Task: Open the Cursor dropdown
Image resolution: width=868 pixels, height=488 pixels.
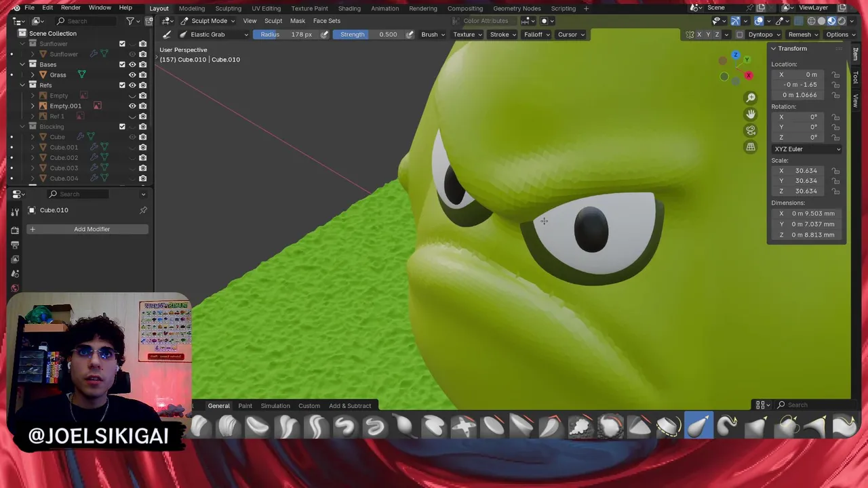Action: pyautogui.click(x=571, y=35)
